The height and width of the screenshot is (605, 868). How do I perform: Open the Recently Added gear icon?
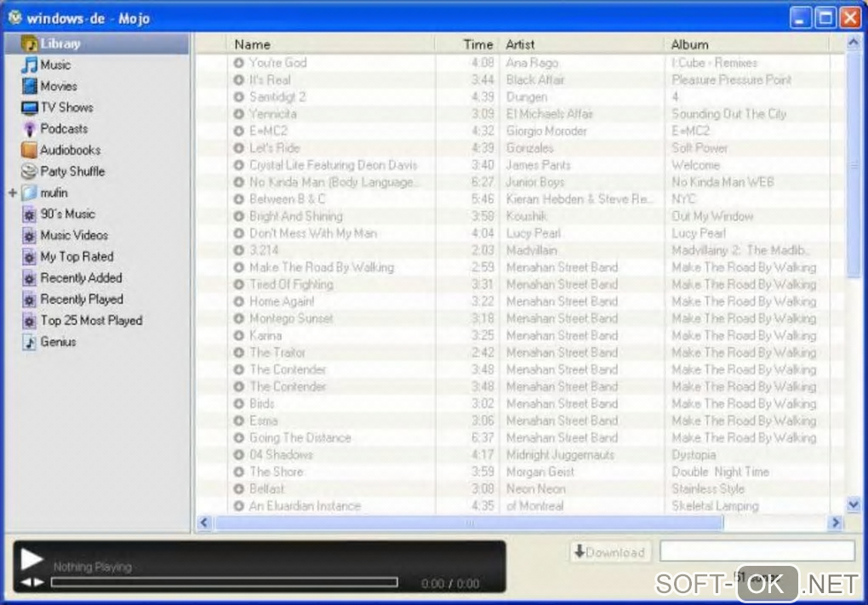[29, 278]
